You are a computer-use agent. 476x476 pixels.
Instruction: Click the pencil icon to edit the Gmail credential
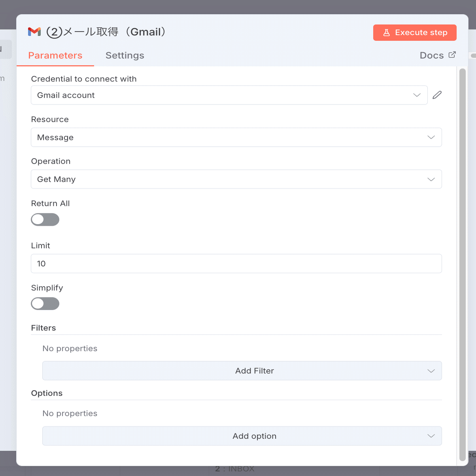tap(437, 95)
